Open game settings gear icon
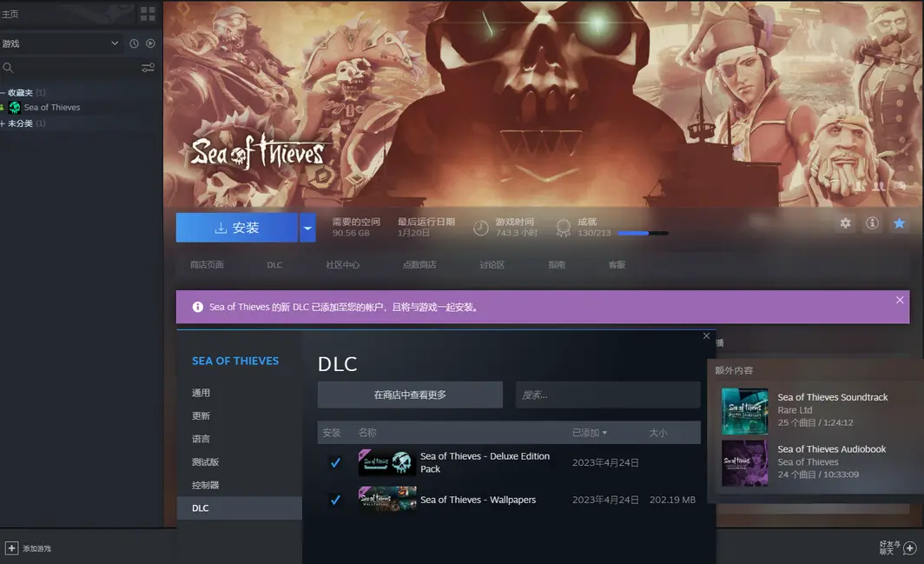Viewport: 924px width, 564px height. [845, 223]
